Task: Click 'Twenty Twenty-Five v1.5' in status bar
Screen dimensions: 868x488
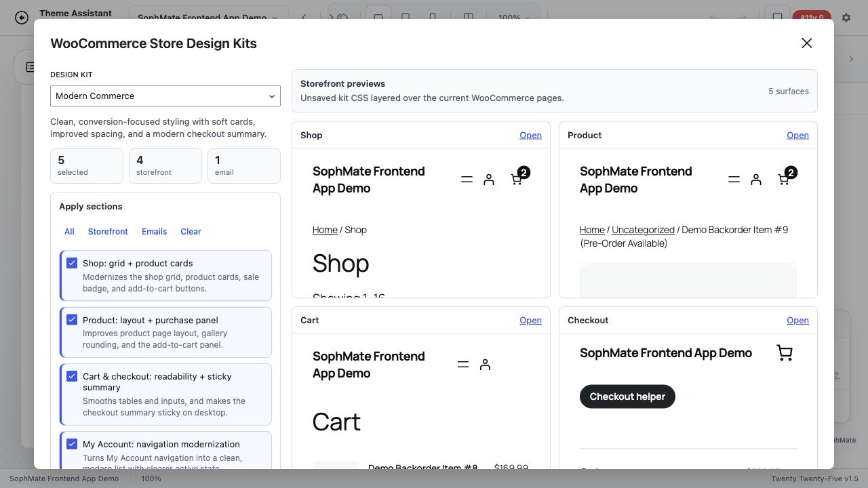Action: (x=814, y=479)
